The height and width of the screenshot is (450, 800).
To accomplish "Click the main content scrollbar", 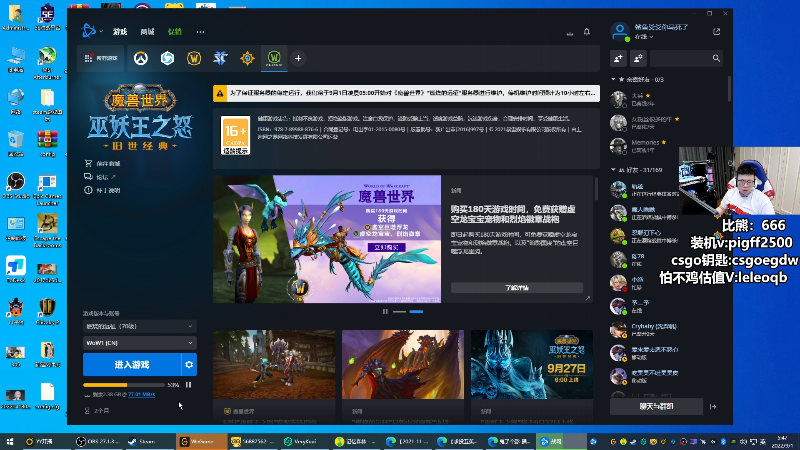I will 596,188.
